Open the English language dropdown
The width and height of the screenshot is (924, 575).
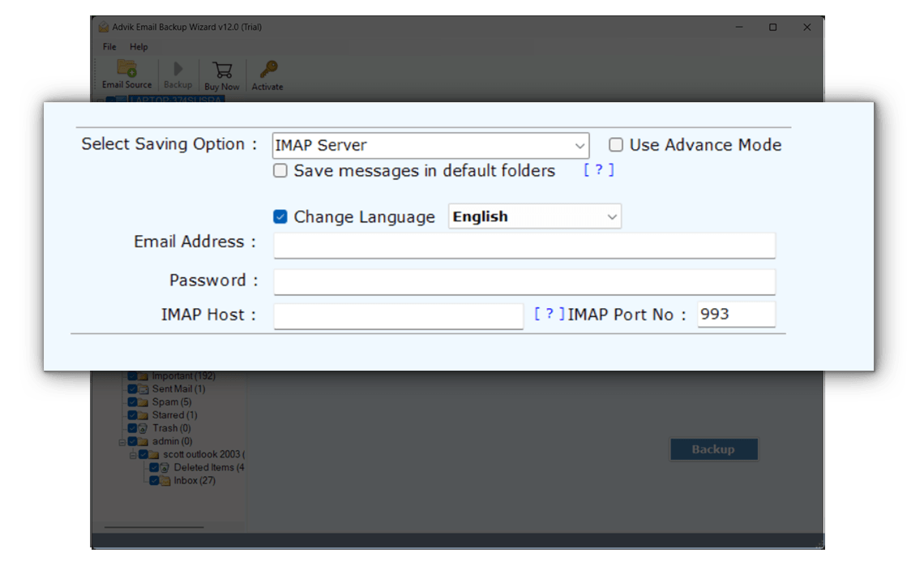tap(534, 217)
